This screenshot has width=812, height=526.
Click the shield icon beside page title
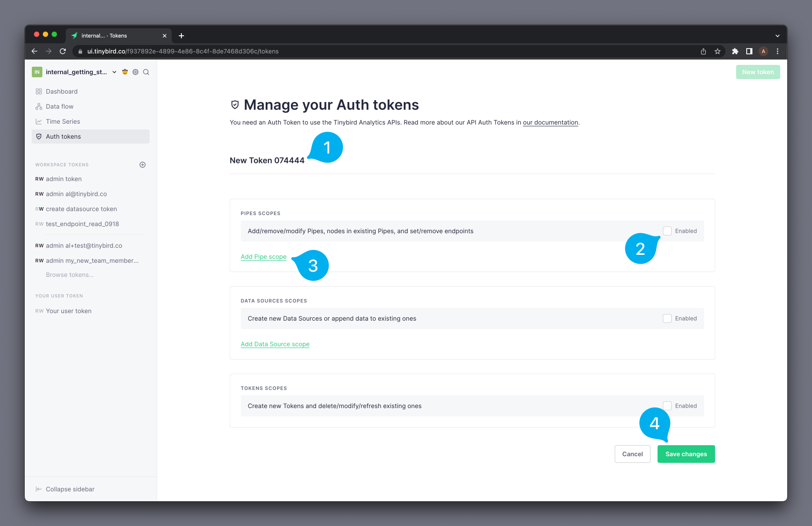click(235, 105)
